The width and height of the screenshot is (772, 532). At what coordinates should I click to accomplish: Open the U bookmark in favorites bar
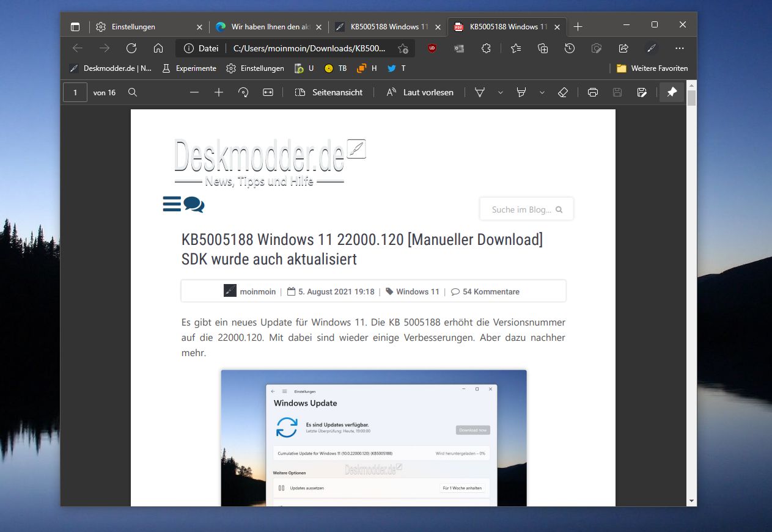tap(304, 68)
